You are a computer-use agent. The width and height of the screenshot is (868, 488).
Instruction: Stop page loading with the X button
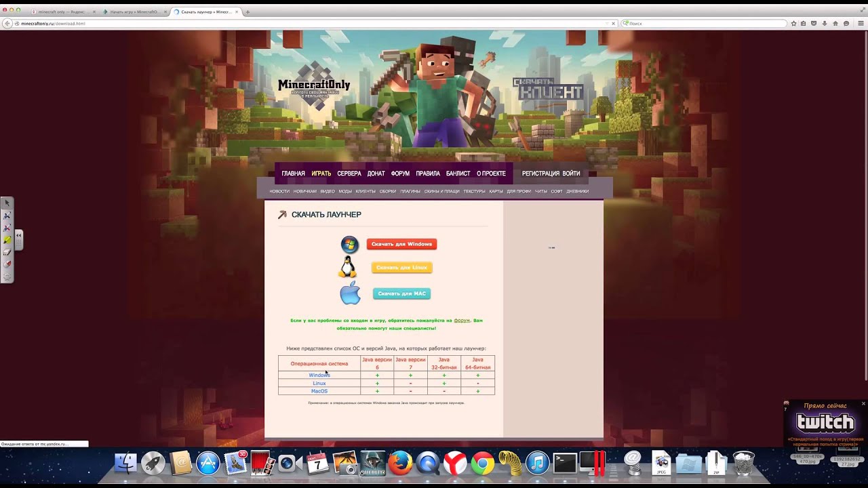coord(613,23)
